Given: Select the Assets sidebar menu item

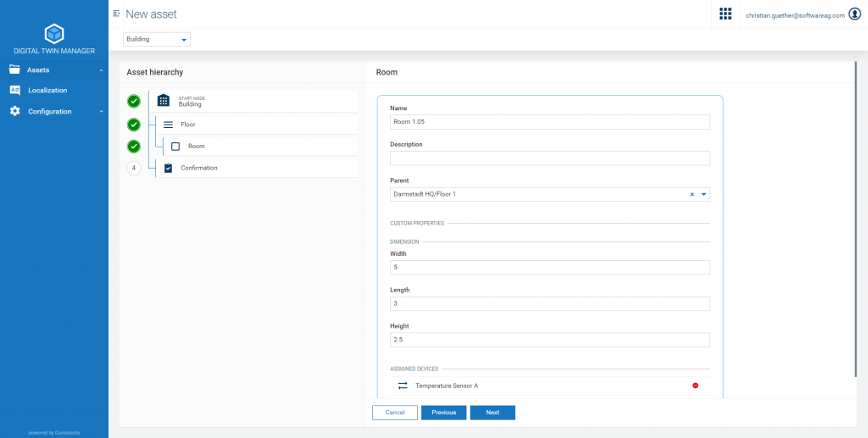Looking at the screenshot, I should tap(38, 69).
